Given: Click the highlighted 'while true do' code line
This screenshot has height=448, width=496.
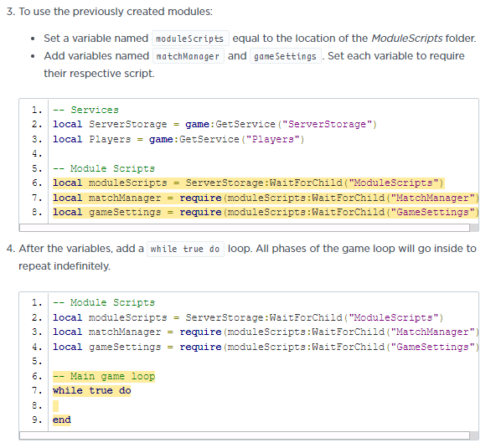Looking at the screenshot, I should coord(91,391).
